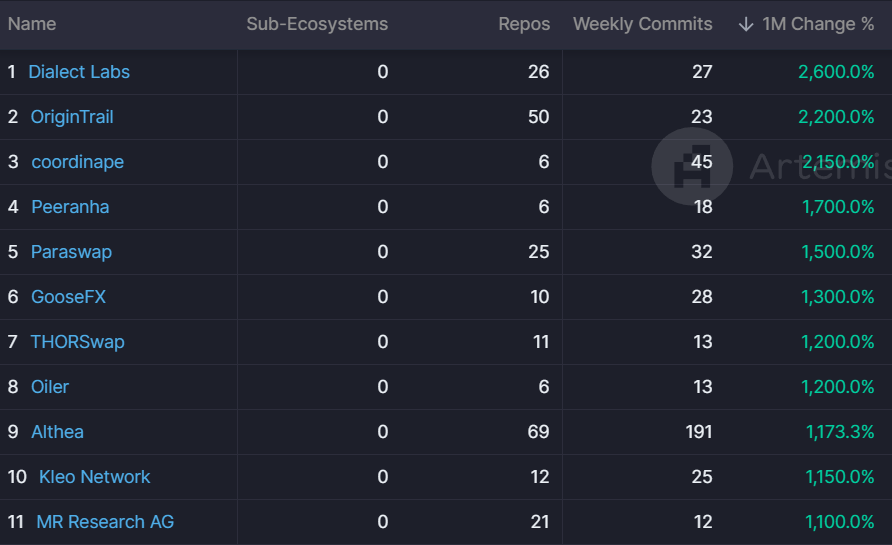Open the Paraswap link

71,251
